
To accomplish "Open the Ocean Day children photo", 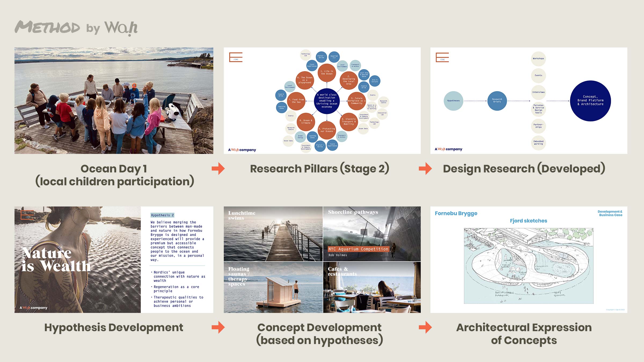I will pyautogui.click(x=114, y=101).
